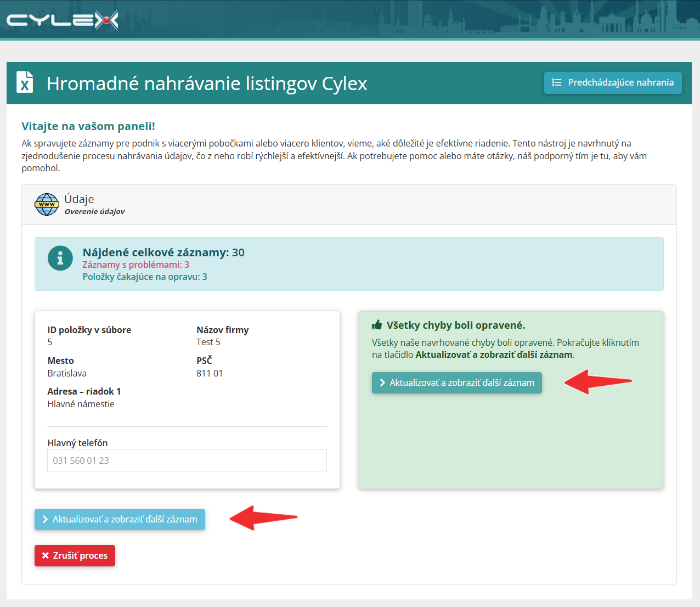Click Aktualizovať a zobraziť ďalší záznam in green panel
The image size is (700, 607).
pyautogui.click(x=457, y=383)
